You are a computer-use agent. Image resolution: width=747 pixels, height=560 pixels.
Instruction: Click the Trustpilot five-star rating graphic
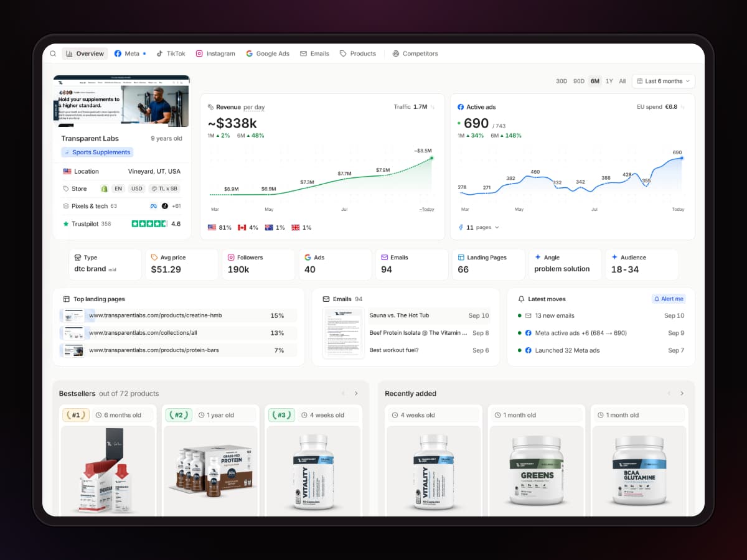pos(149,223)
